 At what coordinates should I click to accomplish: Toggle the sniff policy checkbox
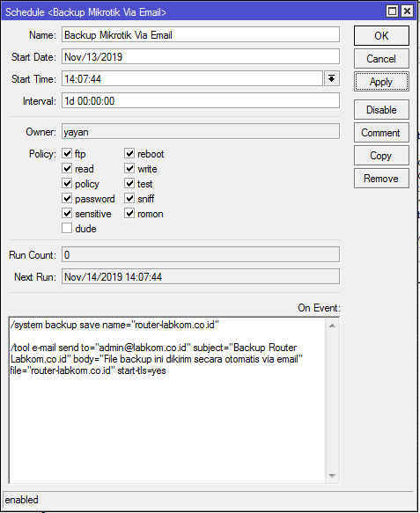[x=129, y=199]
